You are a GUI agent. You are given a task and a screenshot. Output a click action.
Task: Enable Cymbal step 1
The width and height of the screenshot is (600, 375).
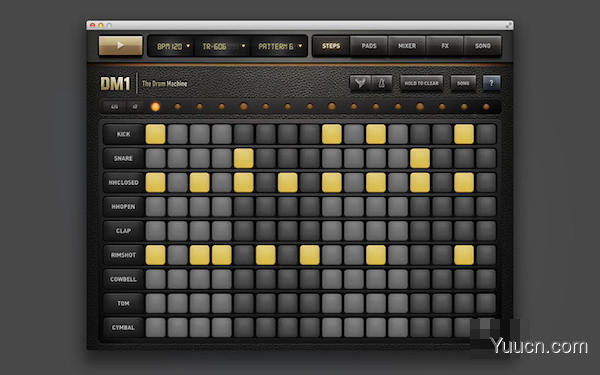(x=155, y=328)
